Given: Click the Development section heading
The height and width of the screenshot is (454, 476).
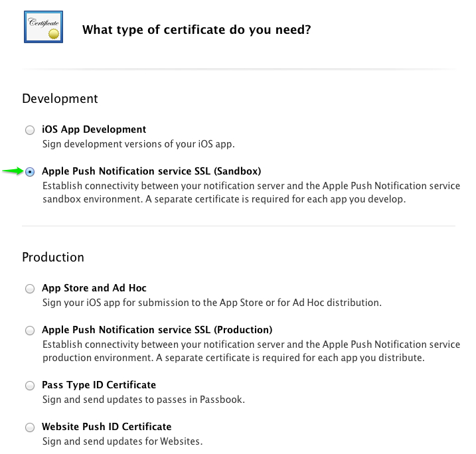Looking at the screenshot, I should tap(60, 99).
